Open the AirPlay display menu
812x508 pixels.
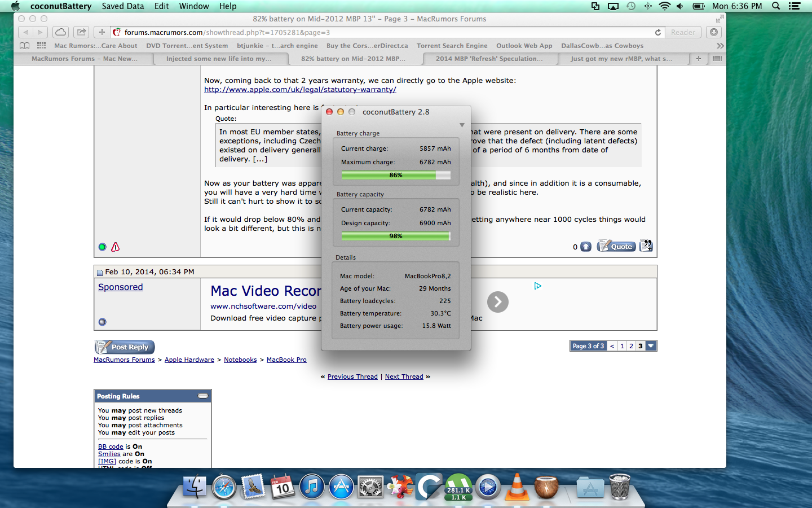613,6
